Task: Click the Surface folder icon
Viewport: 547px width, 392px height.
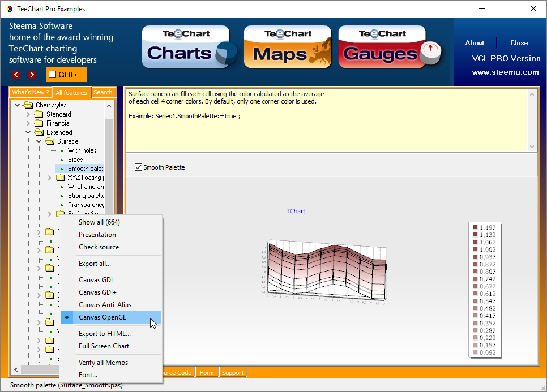Action: (50, 141)
